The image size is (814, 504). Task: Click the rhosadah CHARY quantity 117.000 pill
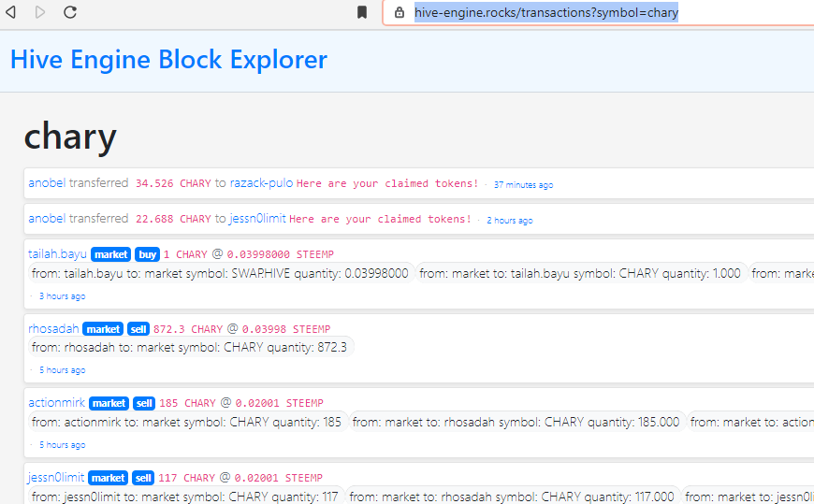pos(512,497)
